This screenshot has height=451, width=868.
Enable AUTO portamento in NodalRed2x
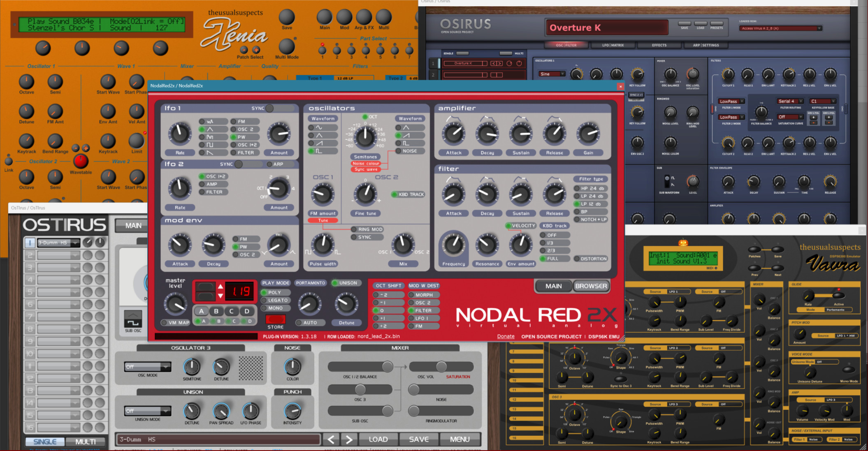(x=310, y=323)
